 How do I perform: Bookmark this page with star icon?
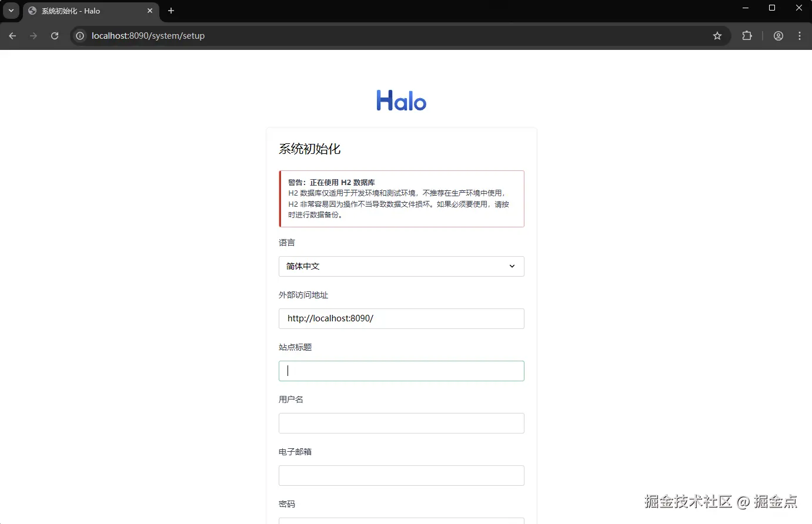[x=717, y=36]
